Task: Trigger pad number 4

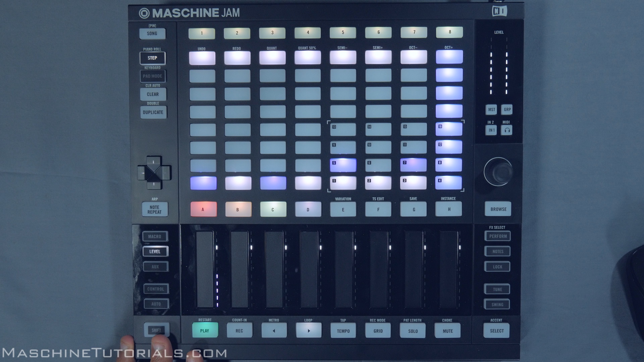Action: pos(449,183)
